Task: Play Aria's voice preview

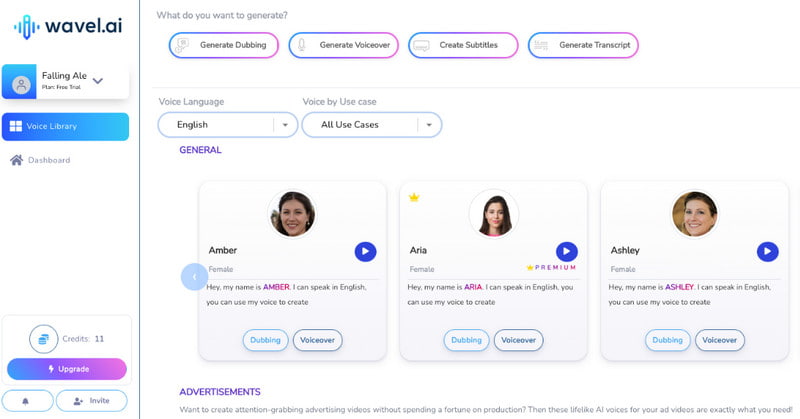Action: pos(566,252)
